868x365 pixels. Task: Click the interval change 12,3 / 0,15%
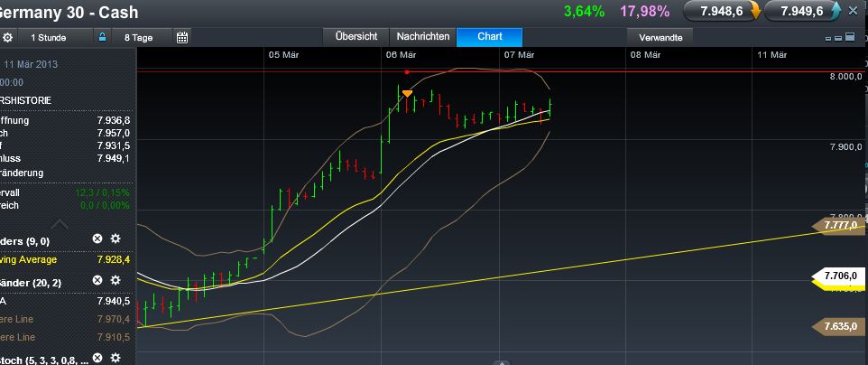click(x=103, y=193)
